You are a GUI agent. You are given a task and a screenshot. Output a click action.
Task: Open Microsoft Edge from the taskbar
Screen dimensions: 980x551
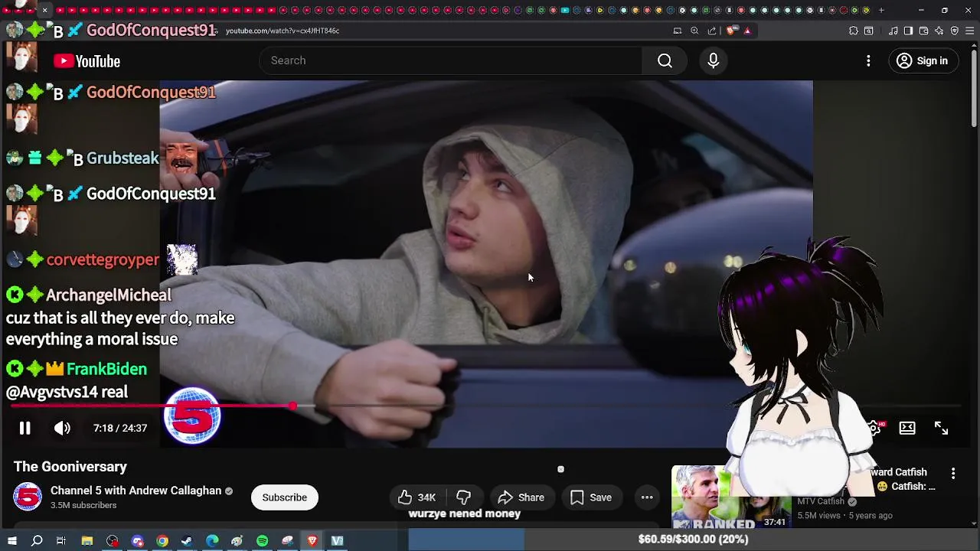tap(212, 541)
